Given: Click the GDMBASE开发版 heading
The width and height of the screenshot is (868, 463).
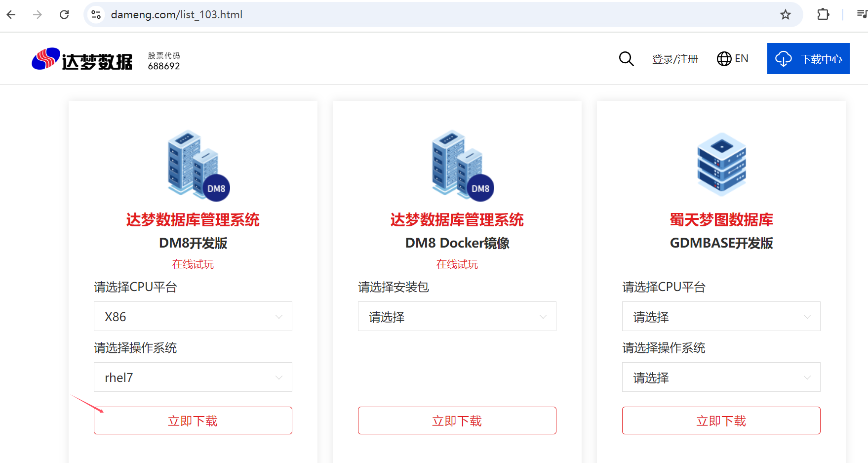Looking at the screenshot, I should [x=721, y=243].
